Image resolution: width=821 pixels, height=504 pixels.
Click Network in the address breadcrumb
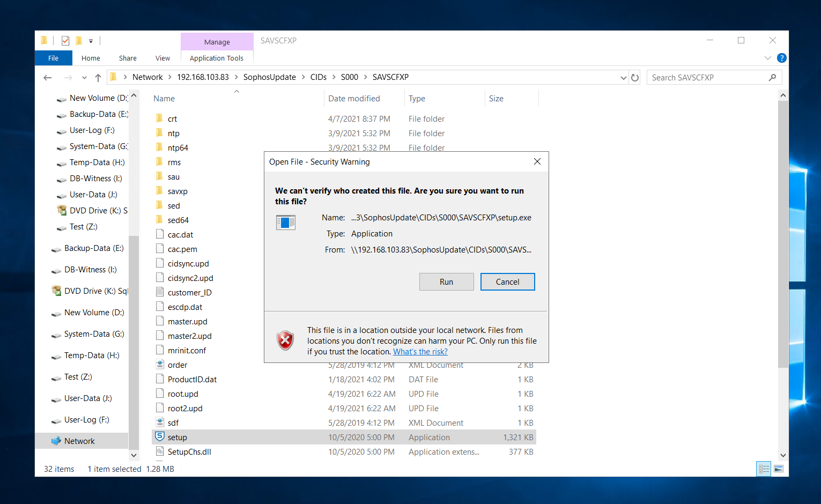[x=147, y=77]
